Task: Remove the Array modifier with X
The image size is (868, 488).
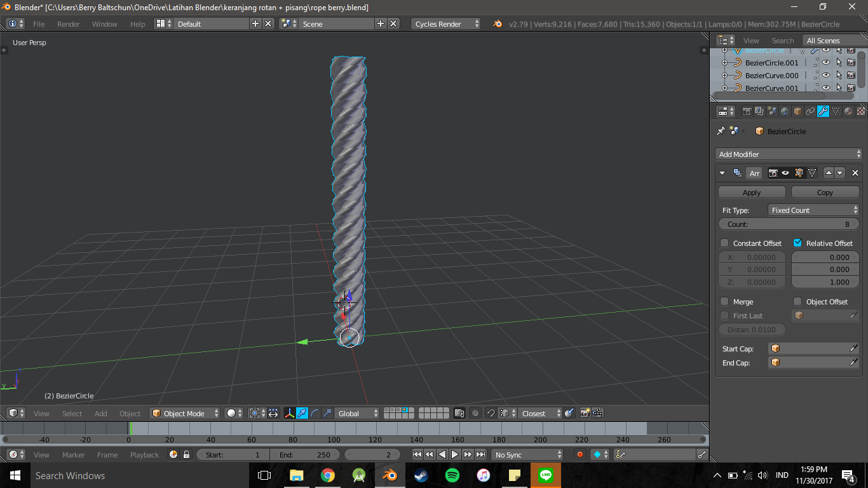Action: pos(855,173)
